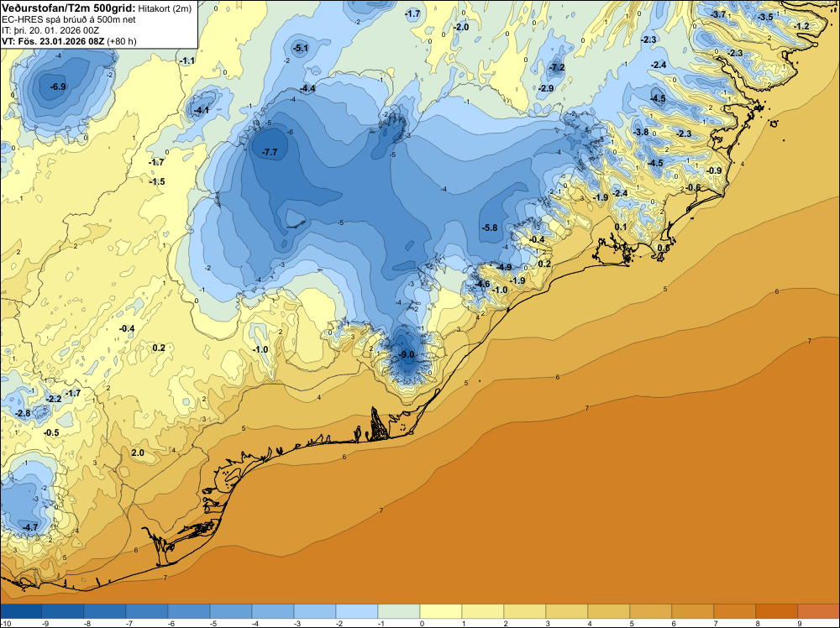Pick the legend color band between -1 and 0
This screenshot has width=840, height=628.
pyautogui.click(x=398, y=611)
